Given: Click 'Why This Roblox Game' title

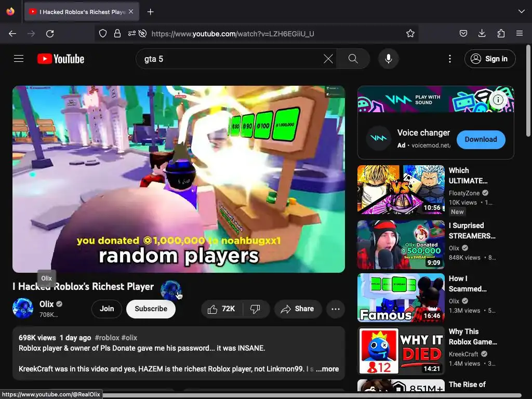Looking at the screenshot, I should (473, 337).
